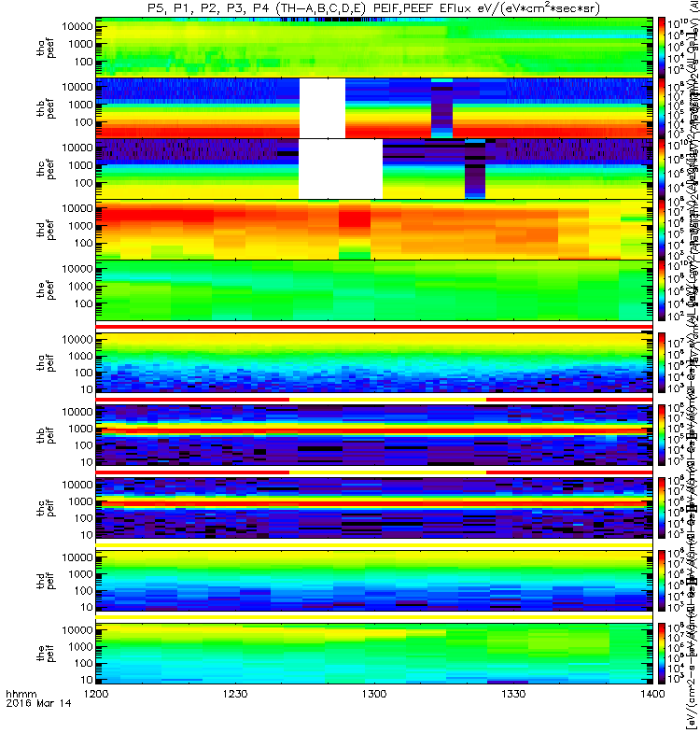Click the '1200' time axis label
Viewport: 700px width, 747px height.
(x=96, y=694)
